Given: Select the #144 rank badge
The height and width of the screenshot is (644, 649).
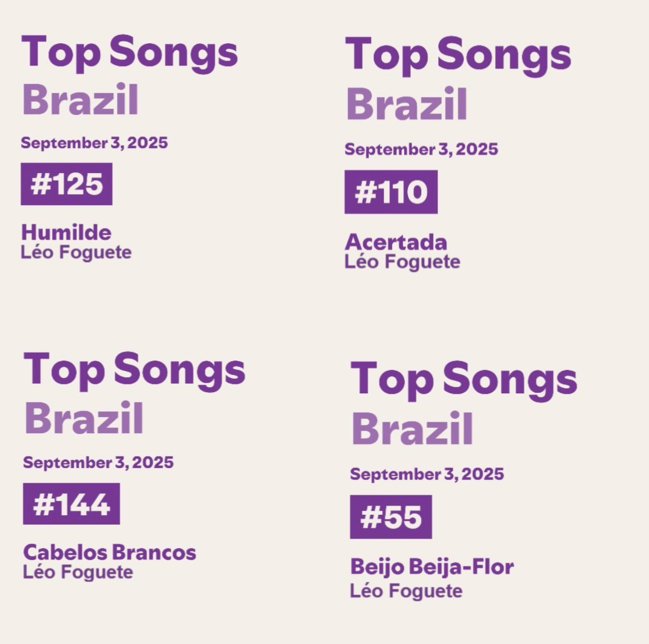Looking at the screenshot, I should [x=71, y=504].
